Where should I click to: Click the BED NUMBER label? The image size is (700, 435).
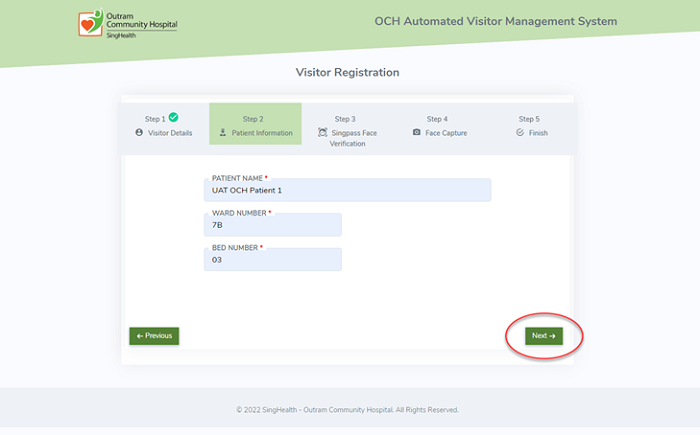235,247
